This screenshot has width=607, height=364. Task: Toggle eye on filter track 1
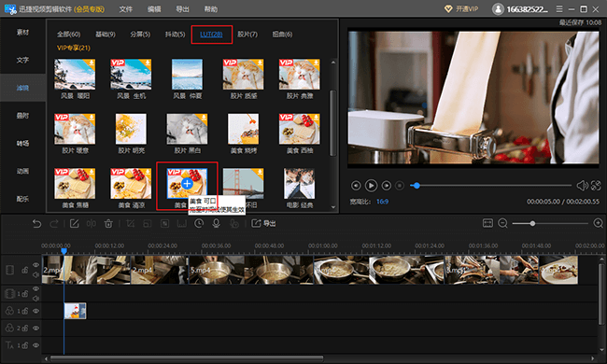coord(36,311)
